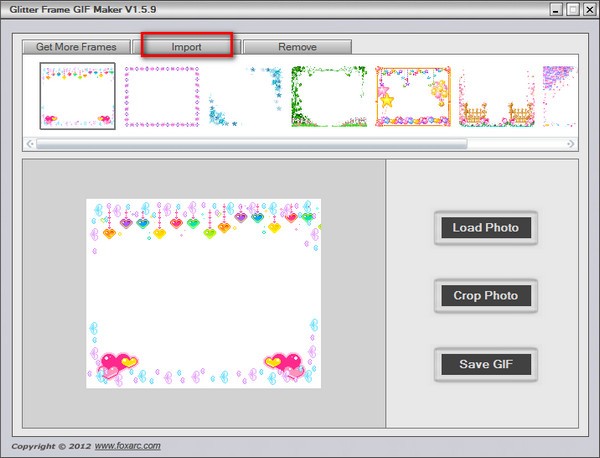Select the yellow star and balloons frame thumbnail
The height and width of the screenshot is (458, 600).
coord(413,96)
